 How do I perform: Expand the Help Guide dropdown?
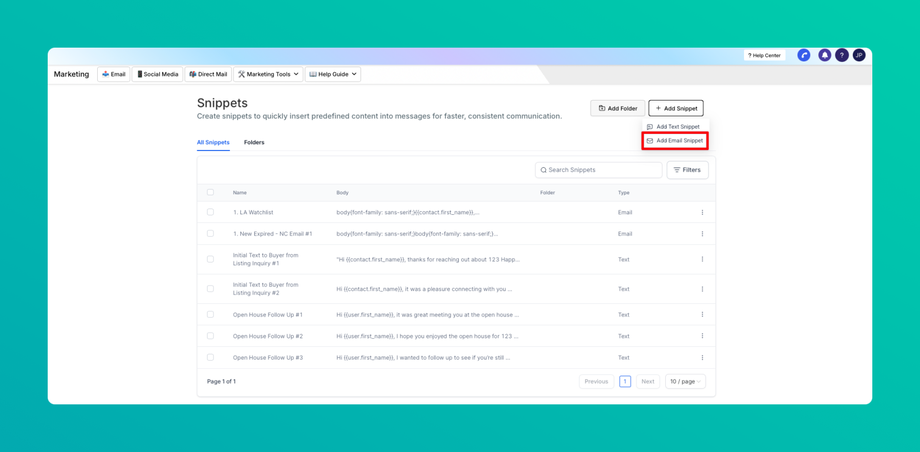click(333, 75)
